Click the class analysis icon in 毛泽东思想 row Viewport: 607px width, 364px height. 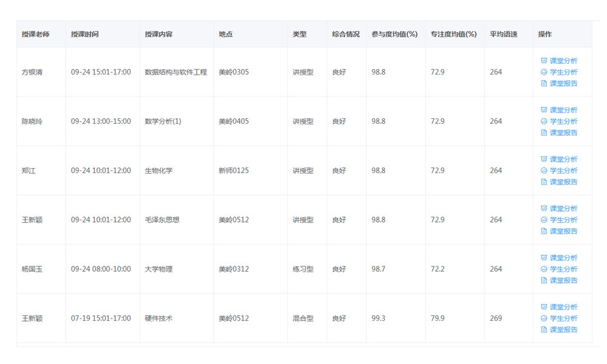(543, 208)
